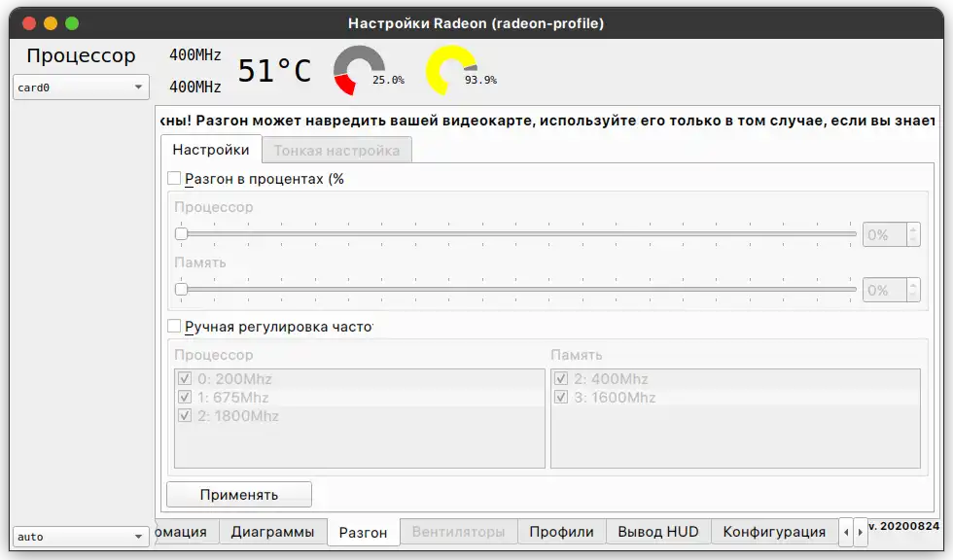Adjust the Память overclock percent stepper

pyautogui.click(x=912, y=290)
